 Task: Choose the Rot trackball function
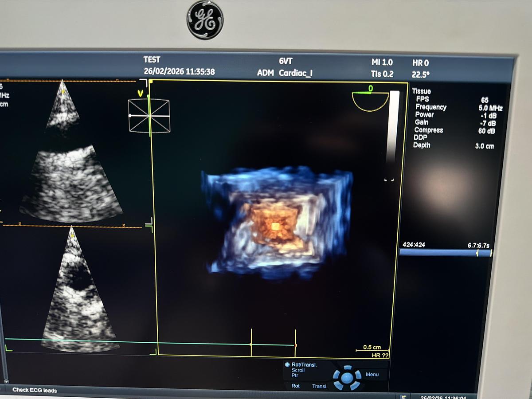click(295, 386)
